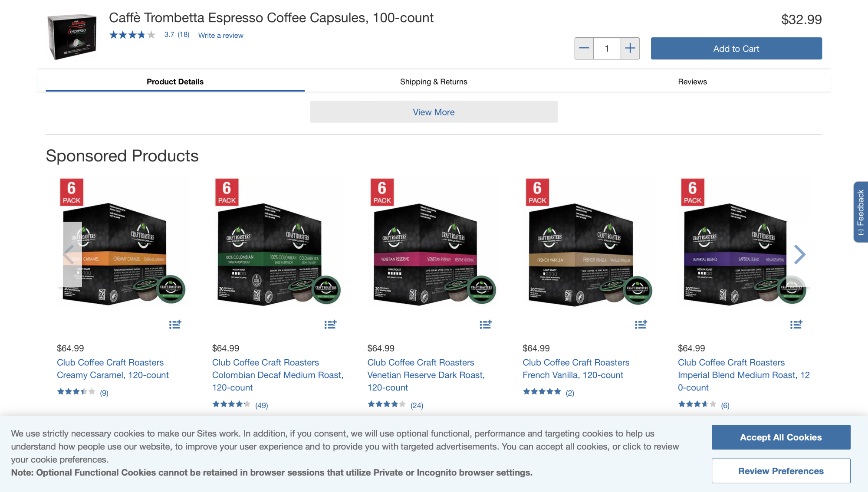Click the compare icon for Imperial Blend Medium Roast
The width and height of the screenshot is (868, 492).
pyautogui.click(x=796, y=325)
